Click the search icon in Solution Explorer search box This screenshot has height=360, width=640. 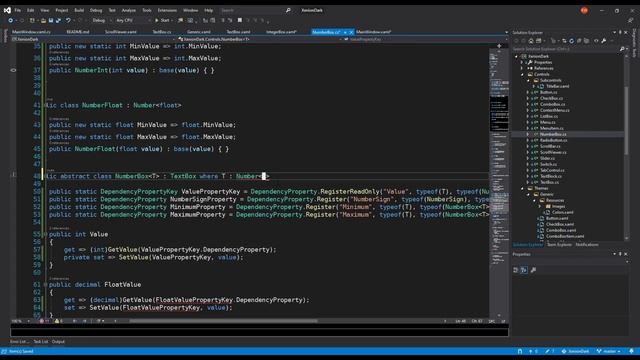pyautogui.click(x=622, y=49)
